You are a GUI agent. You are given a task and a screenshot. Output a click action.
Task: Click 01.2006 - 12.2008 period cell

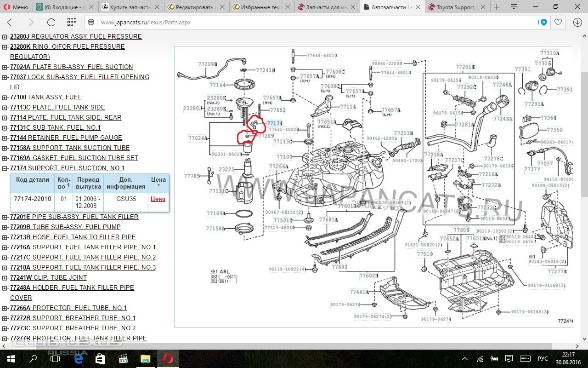tap(89, 202)
